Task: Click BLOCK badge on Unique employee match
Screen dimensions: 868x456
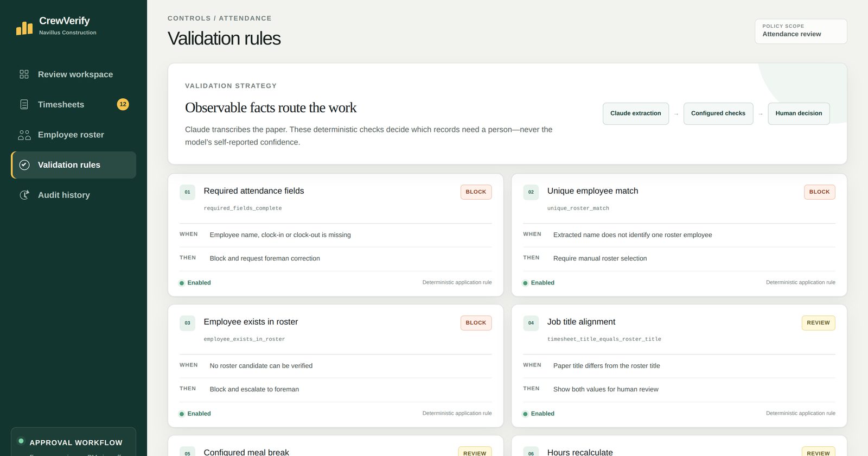Action: click(x=819, y=192)
